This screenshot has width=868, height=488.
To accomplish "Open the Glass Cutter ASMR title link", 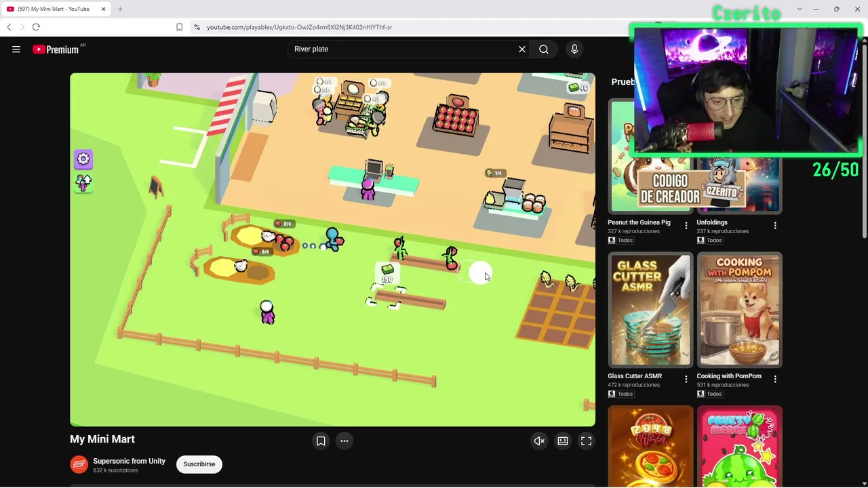I will click(635, 376).
